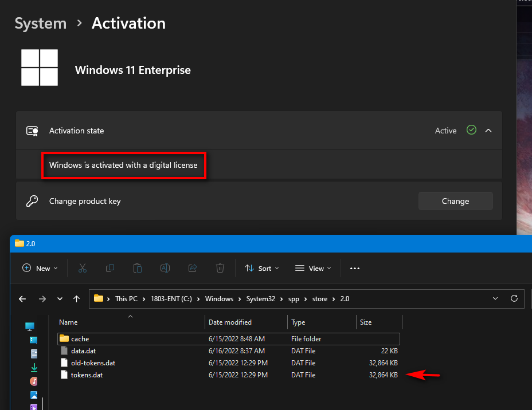Click store in the address path
The image size is (532, 410).
pyautogui.click(x=320, y=299)
